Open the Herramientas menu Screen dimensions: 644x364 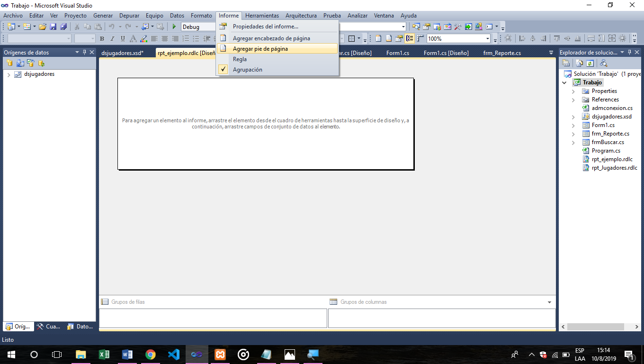click(x=262, y=15)
